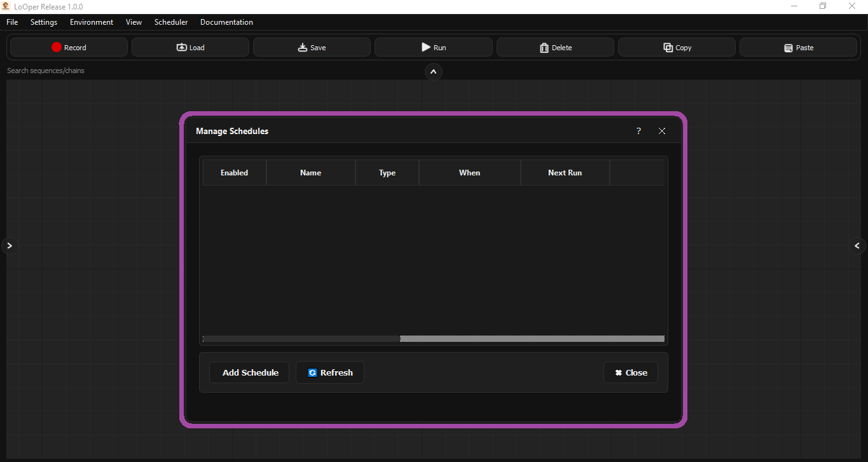
Task: Copy the sequence with the Copy icon
Action: point(667,47)
